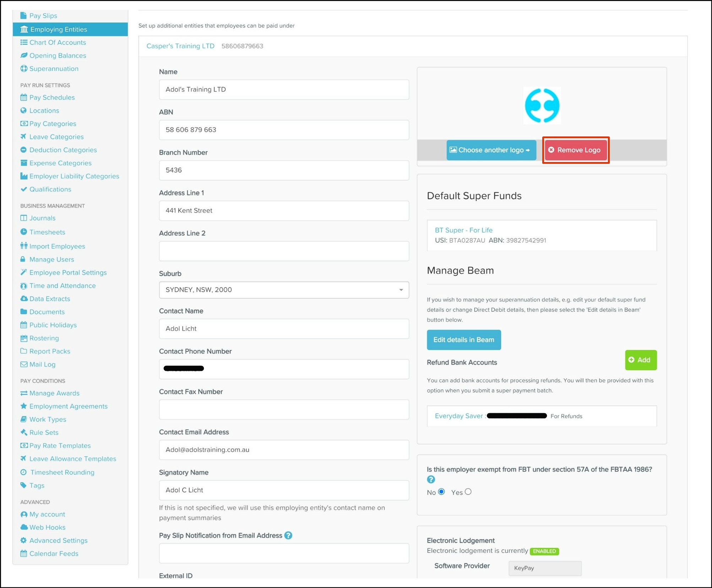Open Pay Schedules in sidebar

point(52,97)
